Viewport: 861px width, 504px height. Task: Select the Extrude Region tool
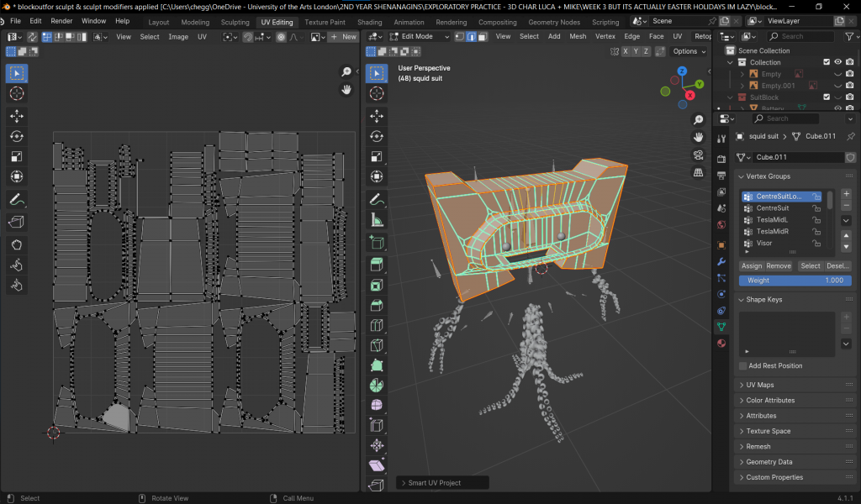pyautogui.click(x=377, y=265)
